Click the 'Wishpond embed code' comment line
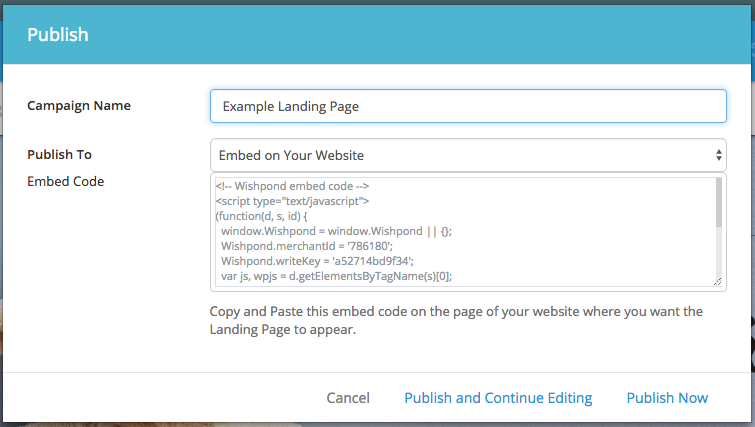 292,186
